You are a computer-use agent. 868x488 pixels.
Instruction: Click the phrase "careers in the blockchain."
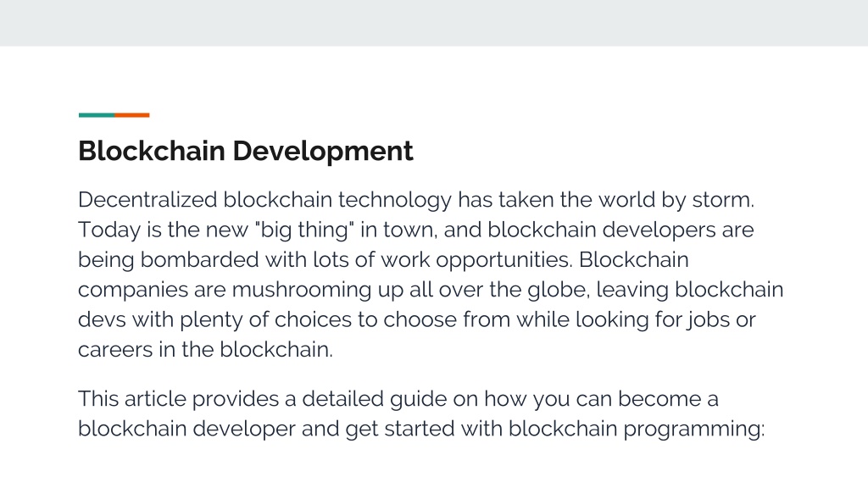205,350
